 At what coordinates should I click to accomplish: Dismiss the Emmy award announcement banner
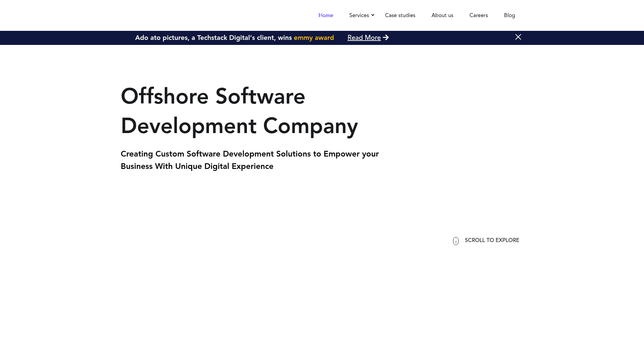518,37
